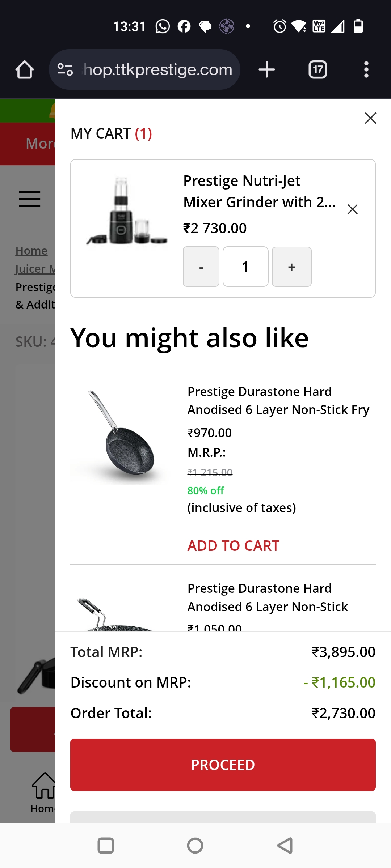Open site settings icon in address bar
391x868 pixels.
65,69
